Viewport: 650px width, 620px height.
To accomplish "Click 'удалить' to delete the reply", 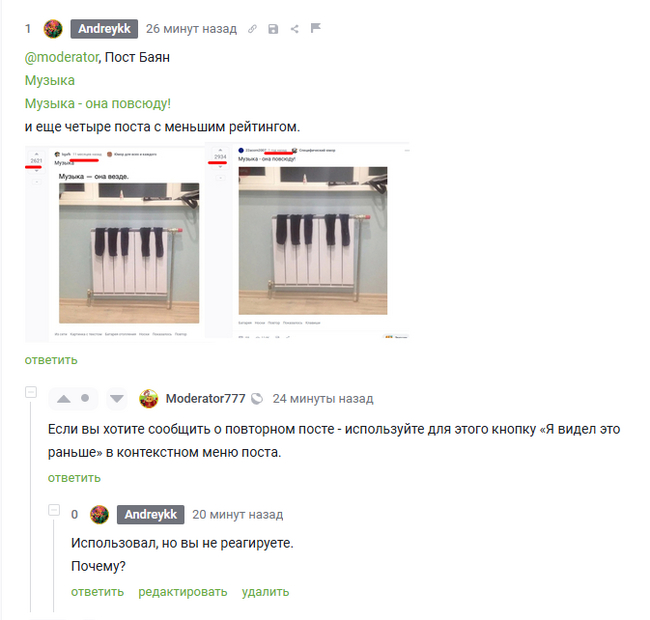I will pyautogui.click(x=265, y=591).
